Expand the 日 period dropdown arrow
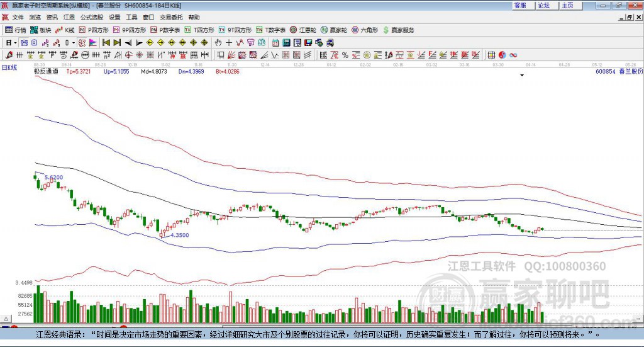The image size is (644, 347). coord(15,43)
